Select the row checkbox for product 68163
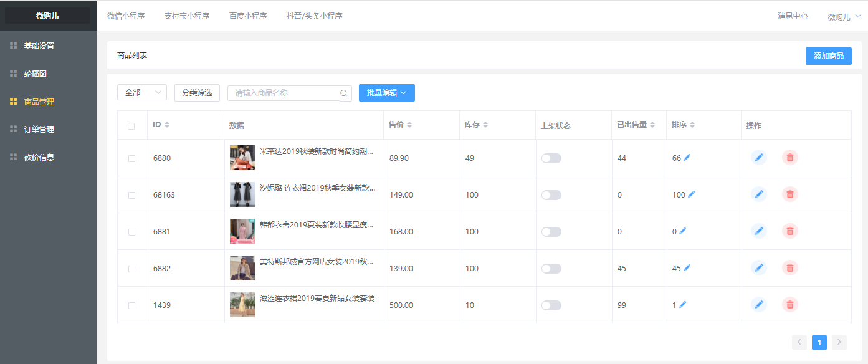This screenshot has height=364, width=868. click(x=131, y=195)
